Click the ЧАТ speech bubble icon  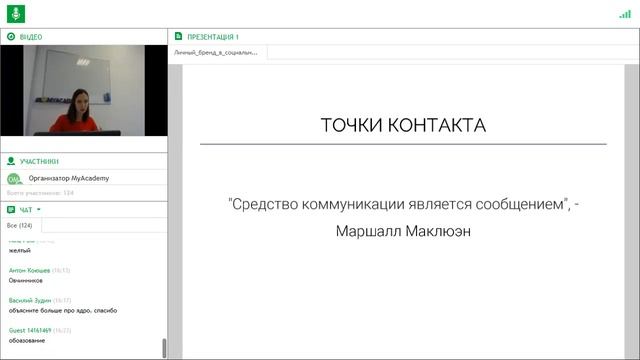pyautogui.click(x=11, y=210)
